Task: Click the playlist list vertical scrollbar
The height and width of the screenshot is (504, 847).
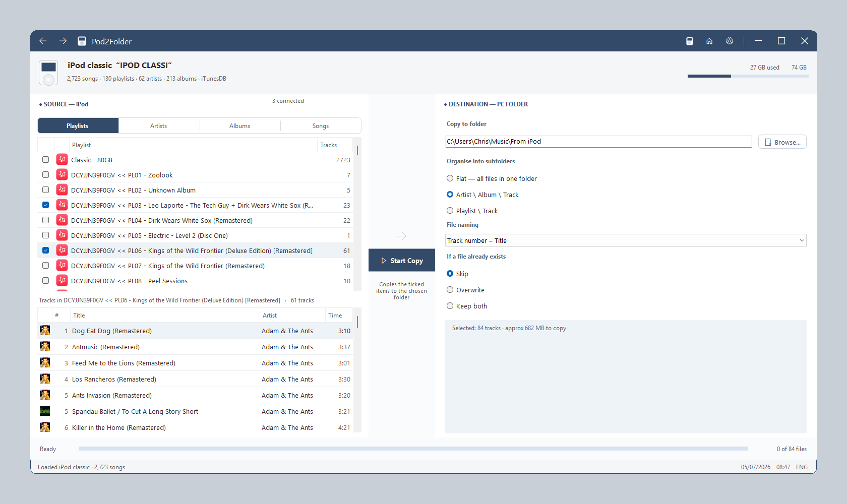Action: 357,214
